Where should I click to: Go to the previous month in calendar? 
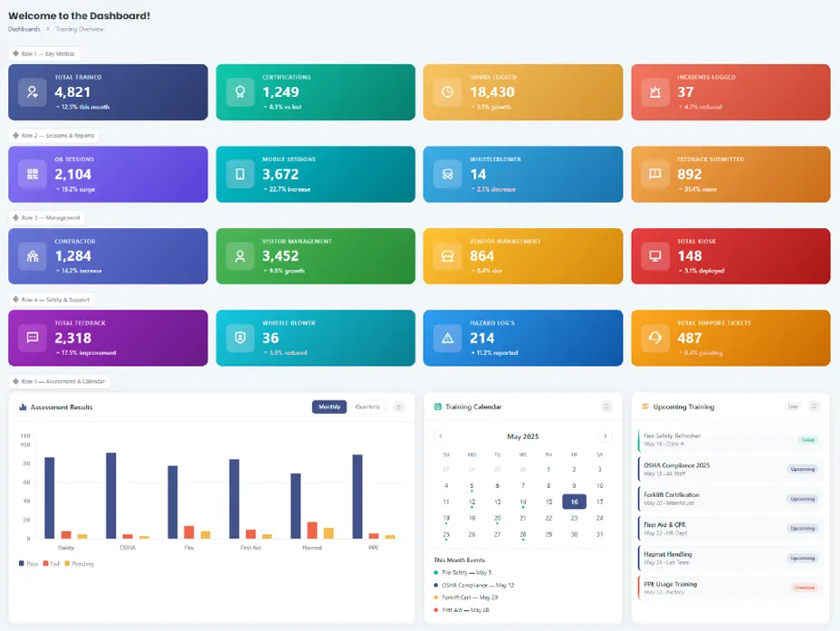point(440,436)
